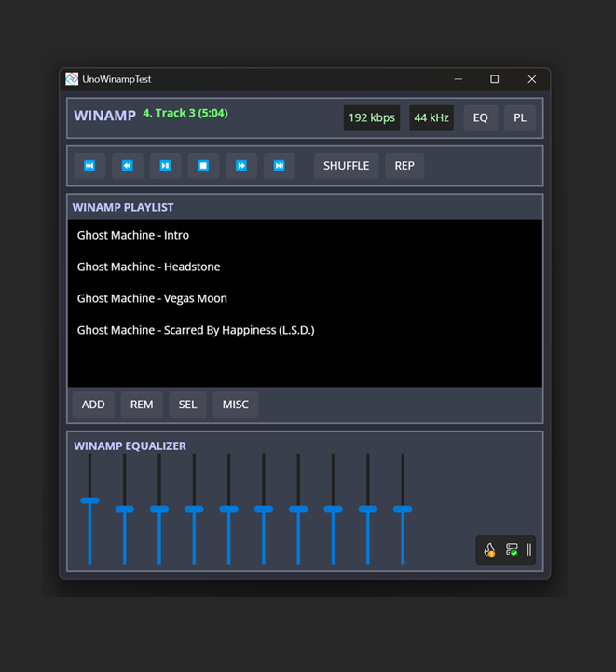Image resolution: width=616 pixels, height=672 pixels.
Task: Stop playback
Action: pos(203,166)
